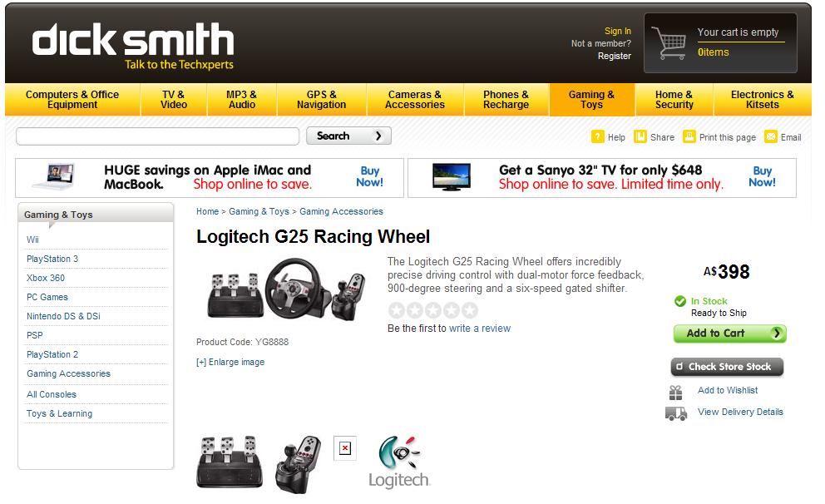This screenshot has height=504, width=825.
Task: Click the Share icon
Action: point(640,136)
